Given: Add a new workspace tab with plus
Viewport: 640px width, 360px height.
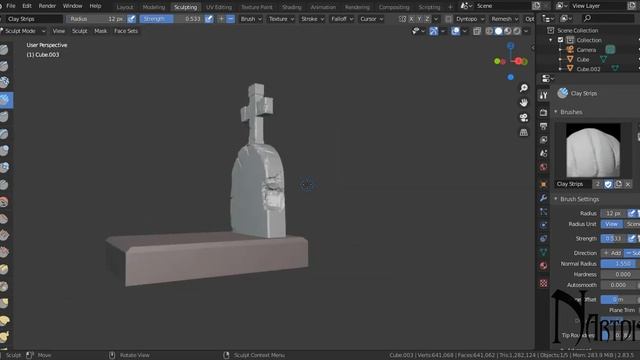Looking at the screenshot, I should pyautogui.click(x=450, y=7).
